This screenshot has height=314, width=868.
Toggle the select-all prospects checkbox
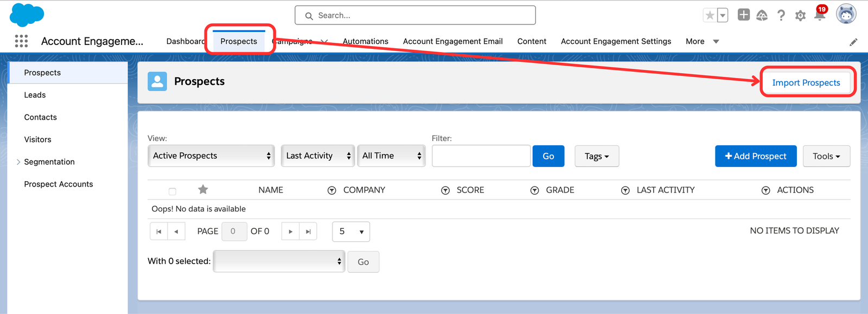173,191
